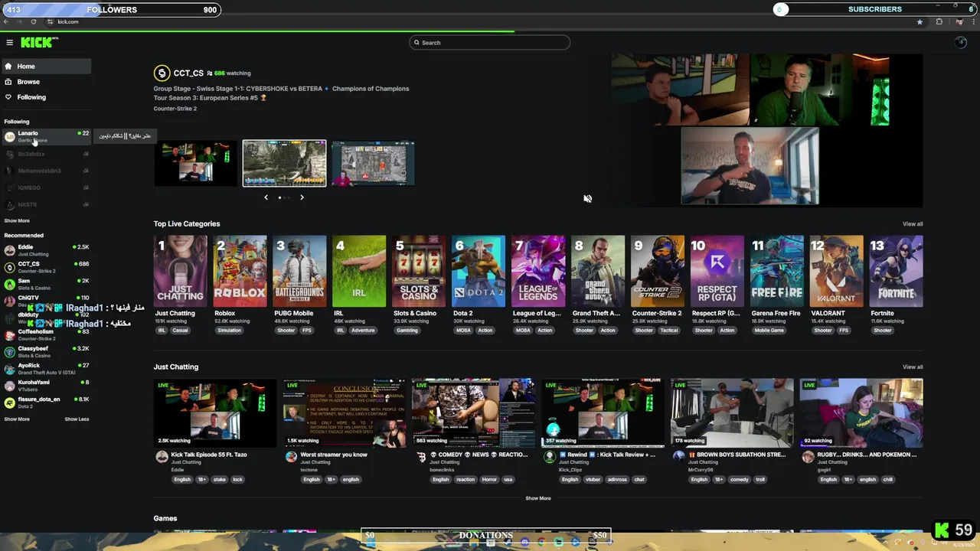Select second featured stream thumbnail
980x551 pixels.
[x=284, y=163]
